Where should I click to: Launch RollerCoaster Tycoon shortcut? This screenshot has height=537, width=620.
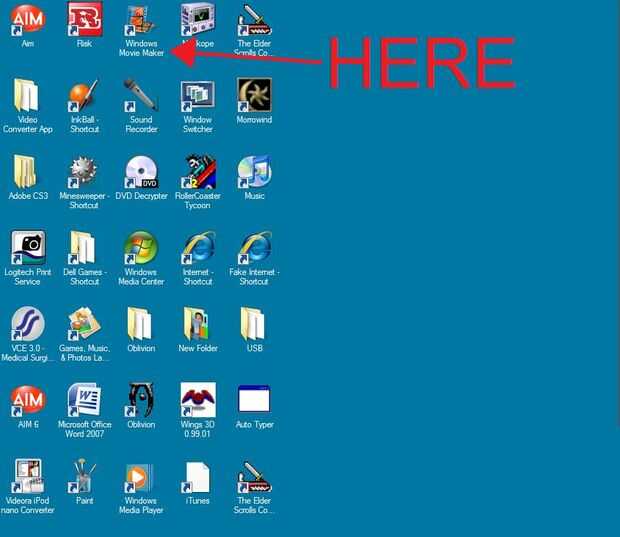pyautogui.click(x=198, y=172)
